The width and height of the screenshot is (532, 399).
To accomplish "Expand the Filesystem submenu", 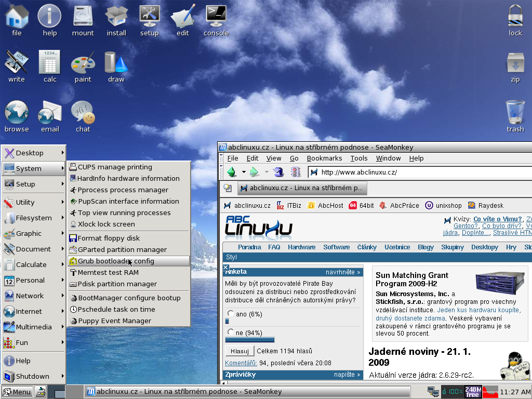I will [33, 218].
